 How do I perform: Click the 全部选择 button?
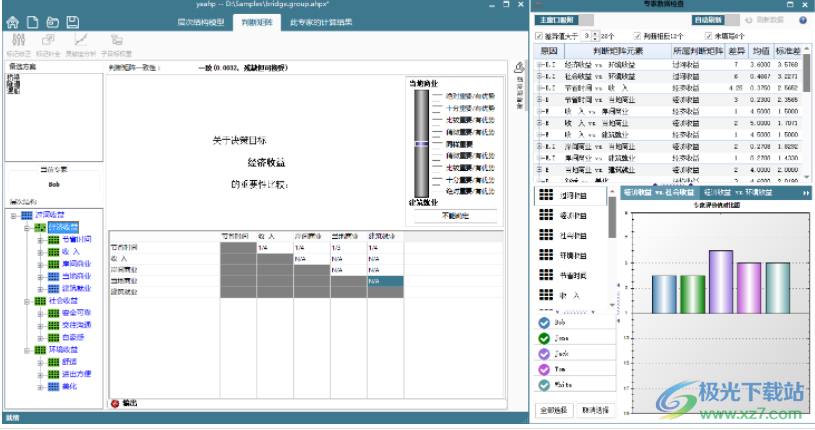554,410
